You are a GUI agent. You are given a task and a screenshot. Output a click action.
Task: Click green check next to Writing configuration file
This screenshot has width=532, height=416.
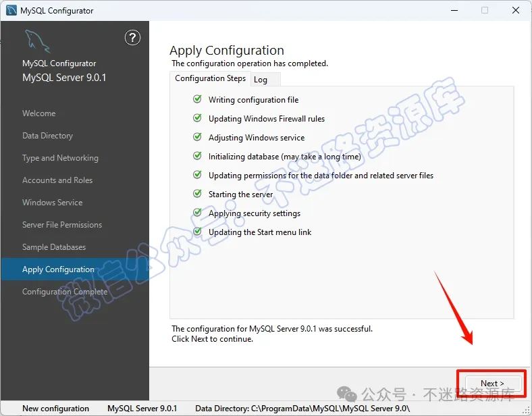pos(197,99)
